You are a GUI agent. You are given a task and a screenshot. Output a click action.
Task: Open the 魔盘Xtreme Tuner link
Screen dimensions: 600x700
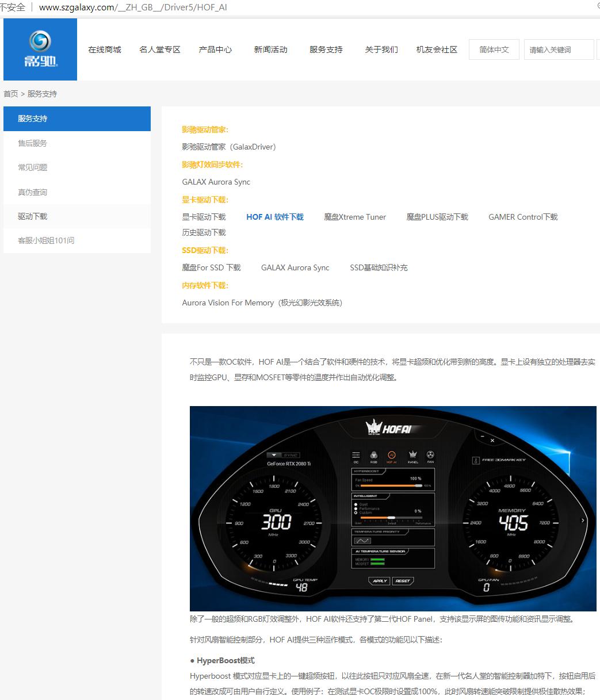point(355,217)
